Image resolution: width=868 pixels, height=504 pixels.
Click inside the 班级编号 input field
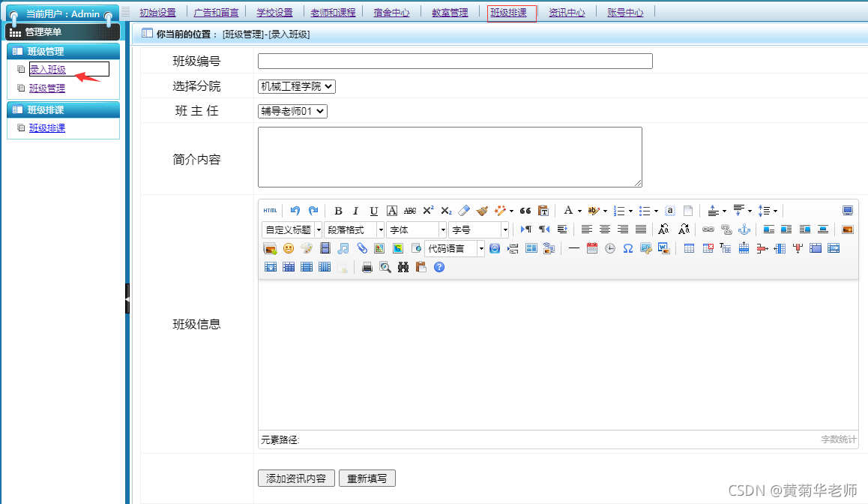coord(453,61)
